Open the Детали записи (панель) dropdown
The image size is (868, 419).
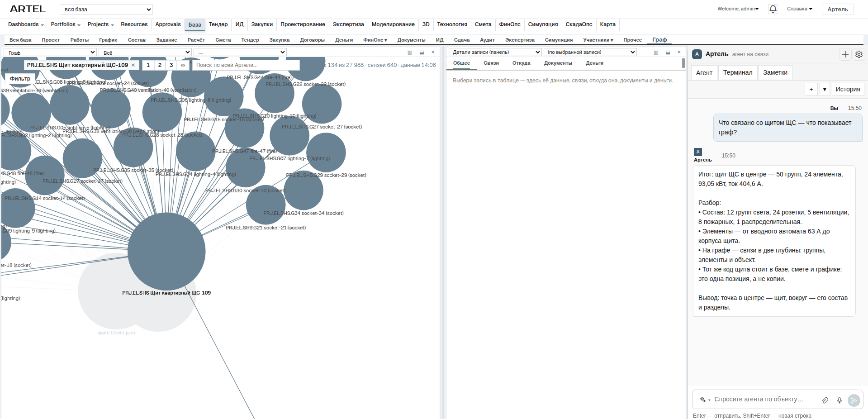pyautogui.click(x=495, y=52)
